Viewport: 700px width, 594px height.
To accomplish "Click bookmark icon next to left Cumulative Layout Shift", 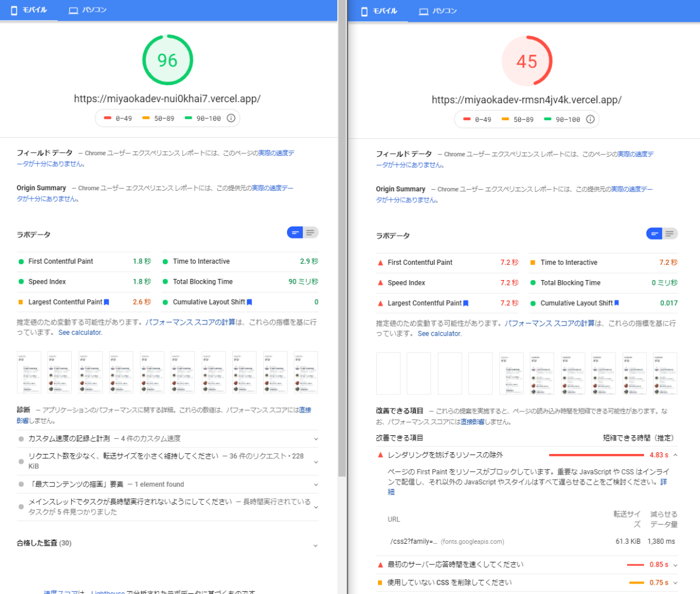I will 250,302.
